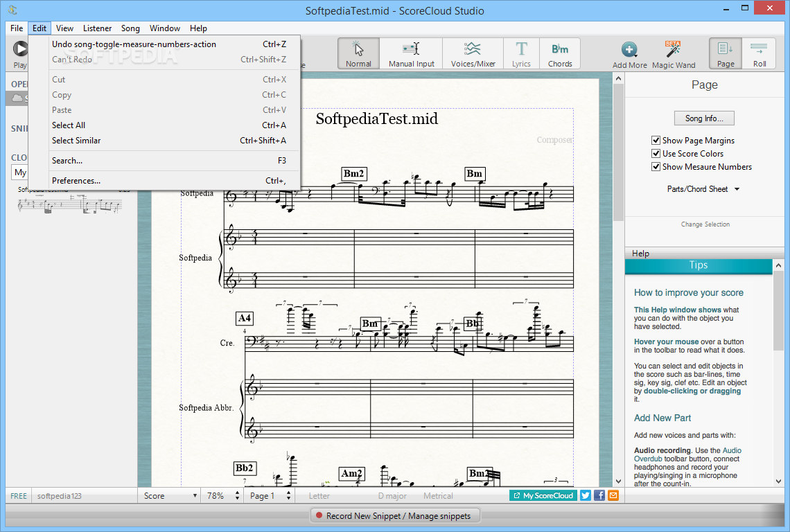The image size is (790, 532).
Task: Open the Listener menu
Action: tap(97, 28)
